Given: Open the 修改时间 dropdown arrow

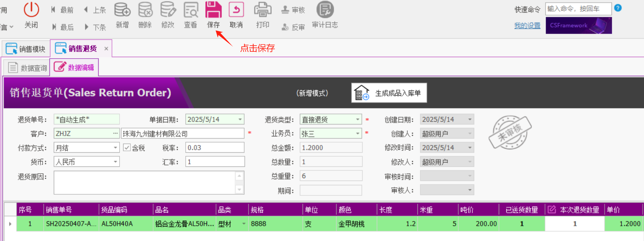Looking at the screenshot, I should (x=470, y=148).
